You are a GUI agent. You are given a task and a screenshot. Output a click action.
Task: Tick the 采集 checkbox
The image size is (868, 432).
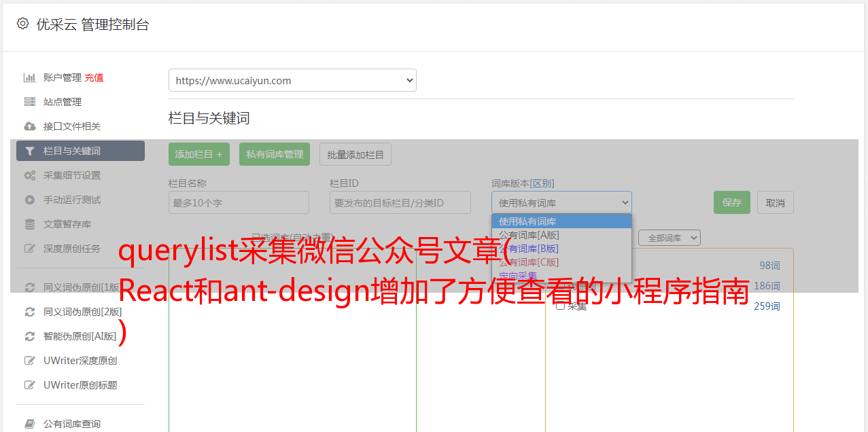[x=560, y=306]
